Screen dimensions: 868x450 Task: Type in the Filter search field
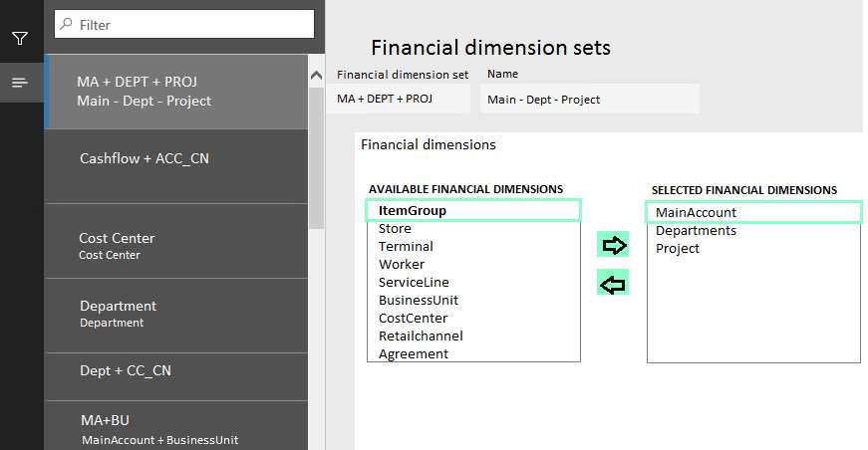pos(189,24)
